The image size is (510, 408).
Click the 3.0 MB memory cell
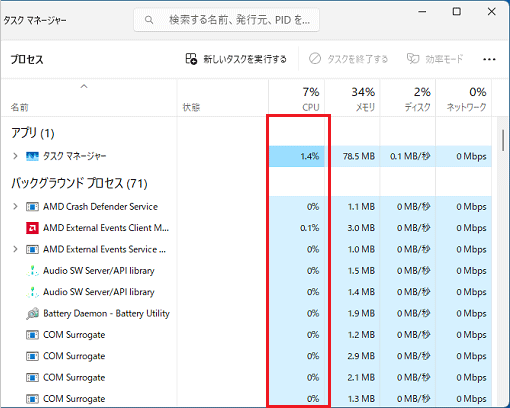click(x=352, y=228)
